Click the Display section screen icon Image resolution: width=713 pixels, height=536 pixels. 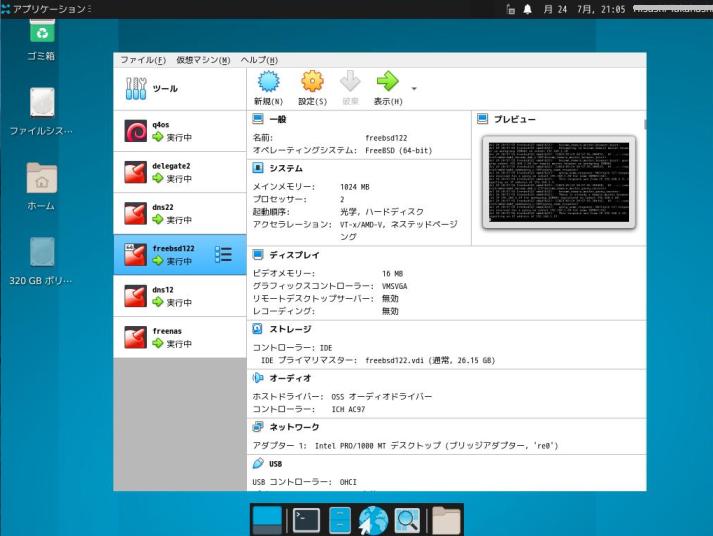tap(258, 255)
